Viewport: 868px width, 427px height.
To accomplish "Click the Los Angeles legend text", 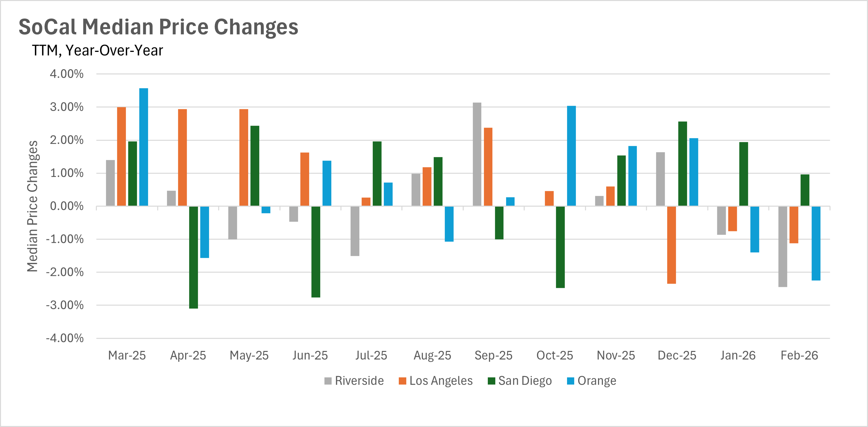I will (441, 381).
